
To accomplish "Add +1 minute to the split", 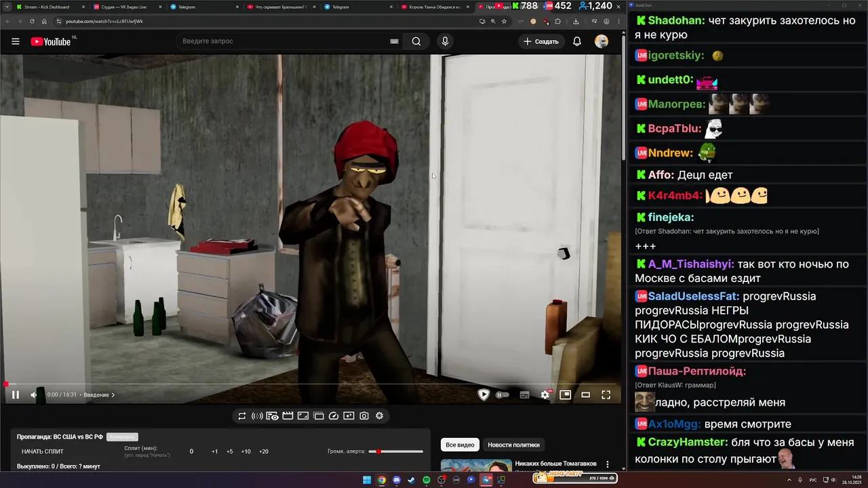I will click(215, 451).
